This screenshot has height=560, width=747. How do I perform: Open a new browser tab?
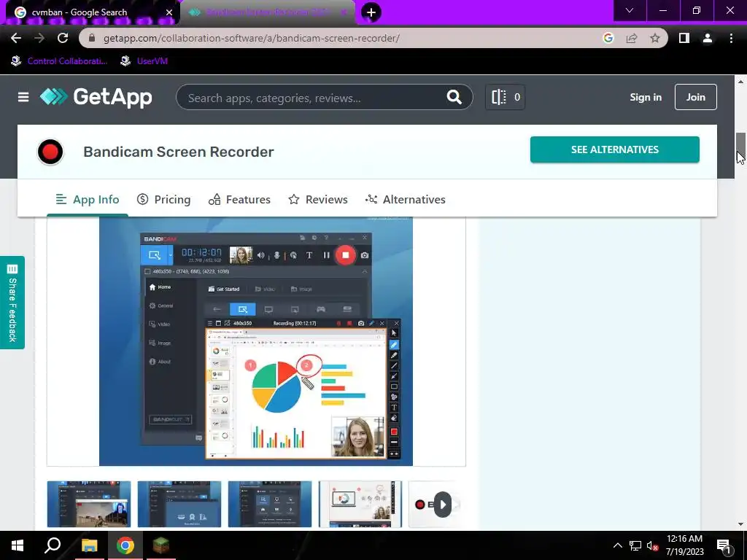[371, 12]
